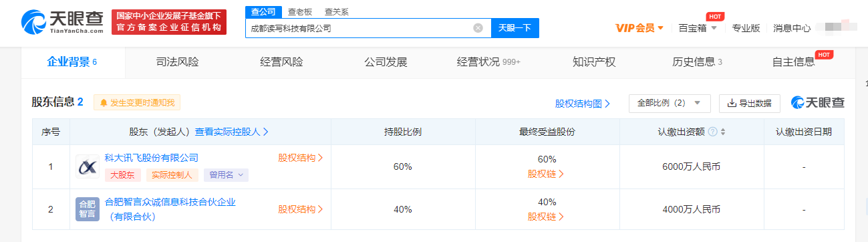The height and width of the screenshot is (242, 868).
Task: Click 发生变更时通知我 bell button
Action: (x=137, y=103)
